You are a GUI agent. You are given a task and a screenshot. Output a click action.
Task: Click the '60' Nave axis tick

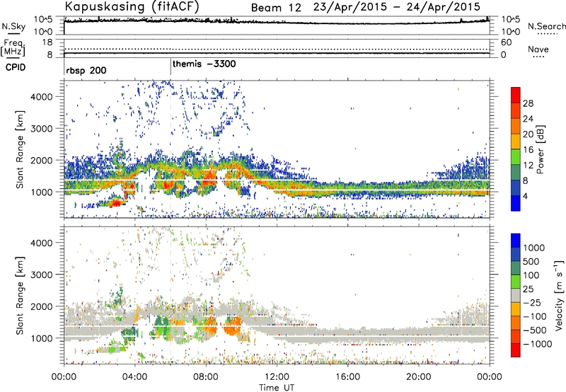tap(506, 42)
